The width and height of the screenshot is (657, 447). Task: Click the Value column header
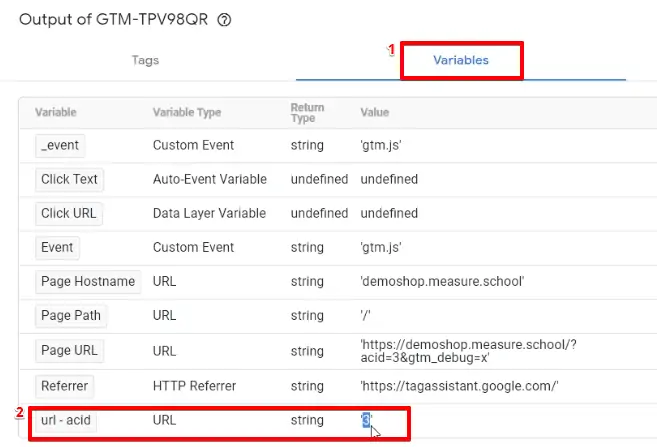pyautogui.click(x=375, y=112)
